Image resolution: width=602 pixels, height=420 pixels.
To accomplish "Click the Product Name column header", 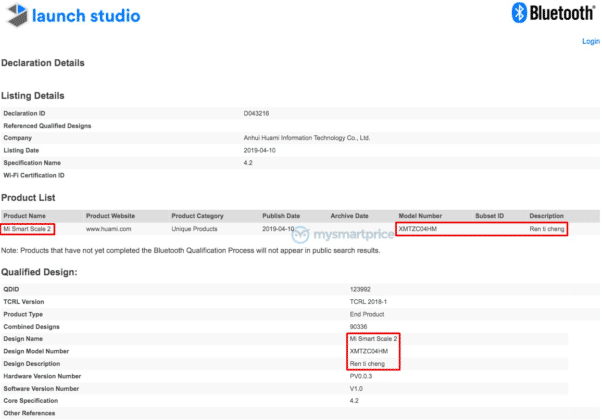I will pos(25,216).
